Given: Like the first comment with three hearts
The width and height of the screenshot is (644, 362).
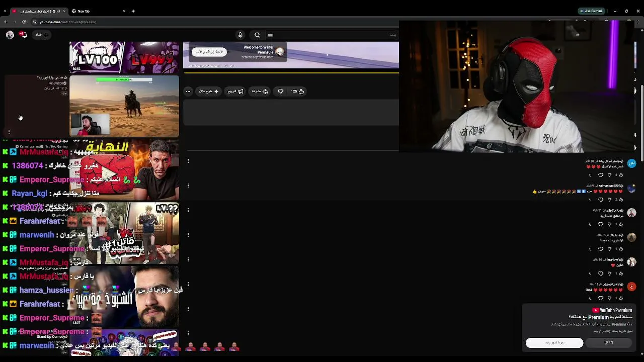Looking at the screenshot, I should click(620, 175).
